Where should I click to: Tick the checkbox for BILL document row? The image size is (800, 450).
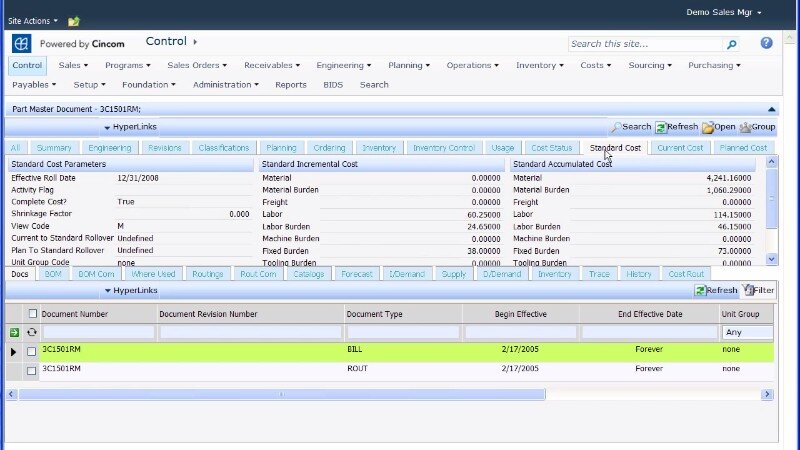coord(32,351)
